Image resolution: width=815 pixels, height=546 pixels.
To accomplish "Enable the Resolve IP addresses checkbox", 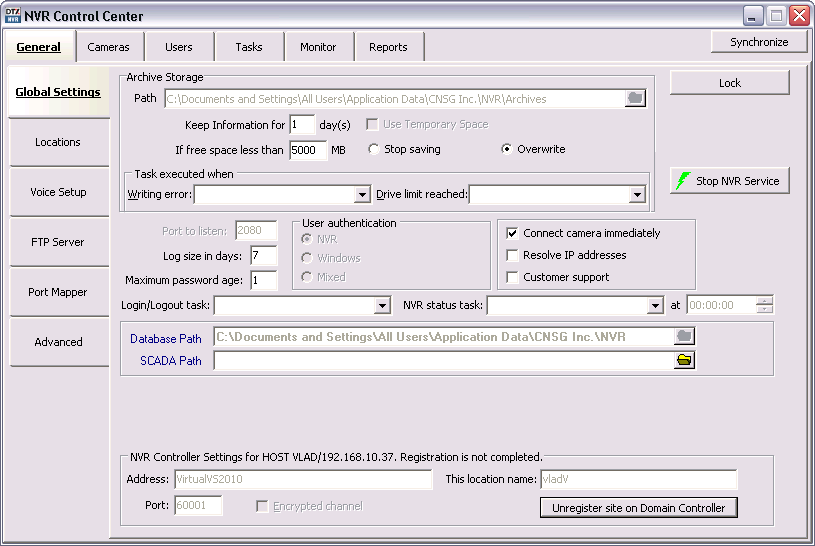I will click(x=513, y=255).
